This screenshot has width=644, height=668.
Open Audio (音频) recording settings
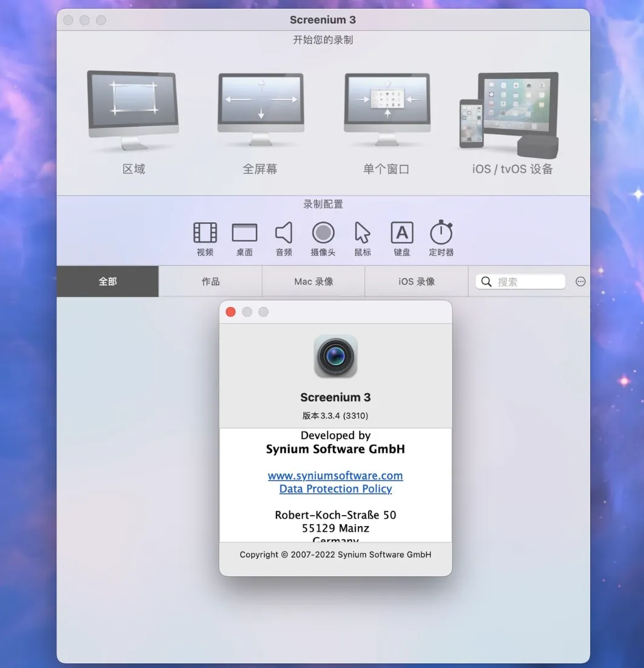(x=284, y=238)
